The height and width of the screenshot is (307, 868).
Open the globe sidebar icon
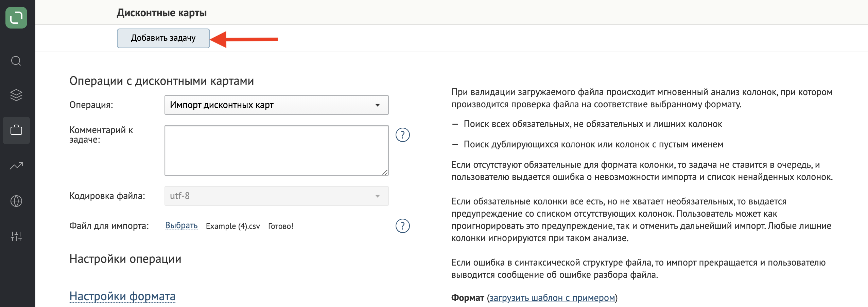tap(16, 201)
